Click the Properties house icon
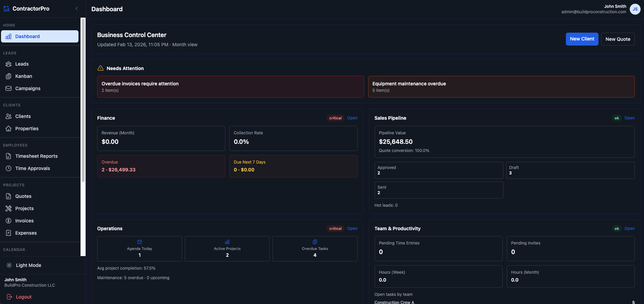The height and width of the screenshot is (304, 644). point(8,129)
